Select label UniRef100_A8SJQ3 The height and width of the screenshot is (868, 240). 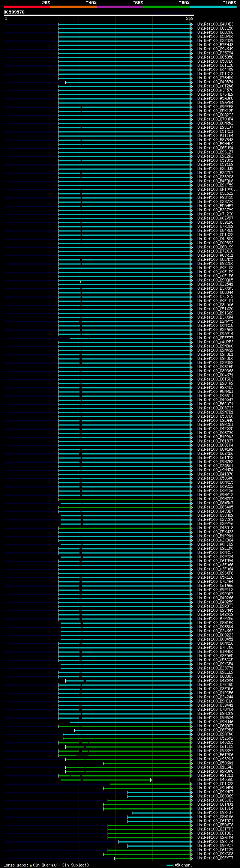point(215,800)
